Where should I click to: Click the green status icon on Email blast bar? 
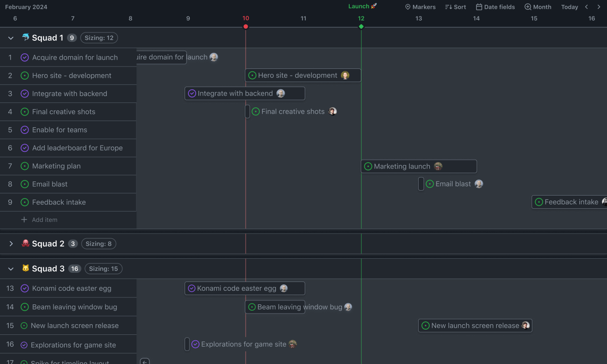pyautogui.click(x=429, y=183)
